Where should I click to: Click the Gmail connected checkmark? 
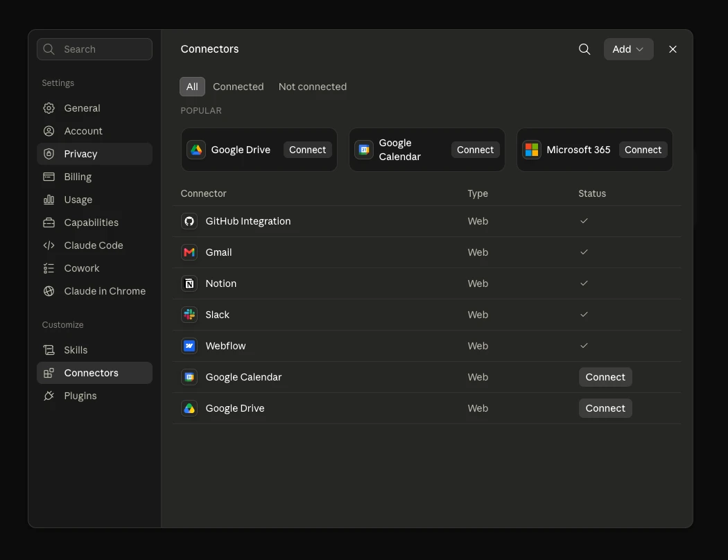click(584, 252)
